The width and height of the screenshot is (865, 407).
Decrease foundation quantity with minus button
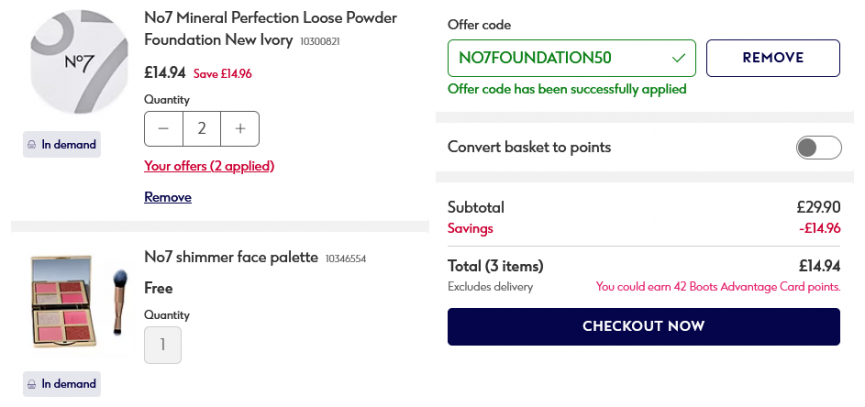(163, 129)
